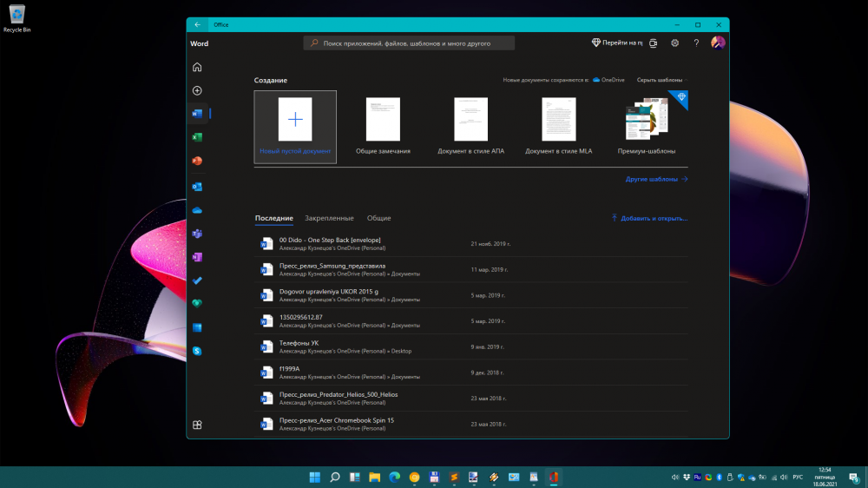Image resolution: width=868 pixels, height=488 pixels.
Task: Open Microsoft Teams in the sidebar
Action: click(197, 234)
